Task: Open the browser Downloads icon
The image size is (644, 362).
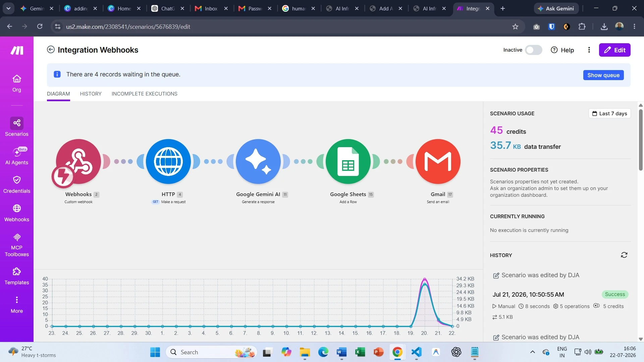Action: (604, 26)
